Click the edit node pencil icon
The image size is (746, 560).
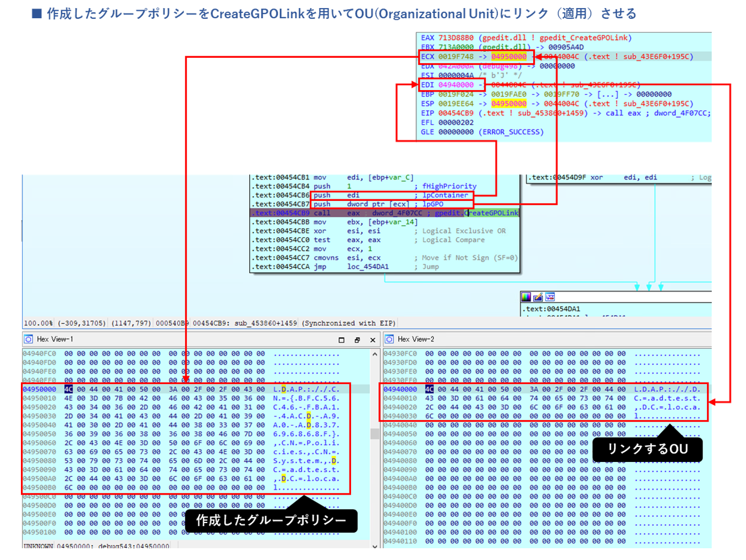pos(538,297)
